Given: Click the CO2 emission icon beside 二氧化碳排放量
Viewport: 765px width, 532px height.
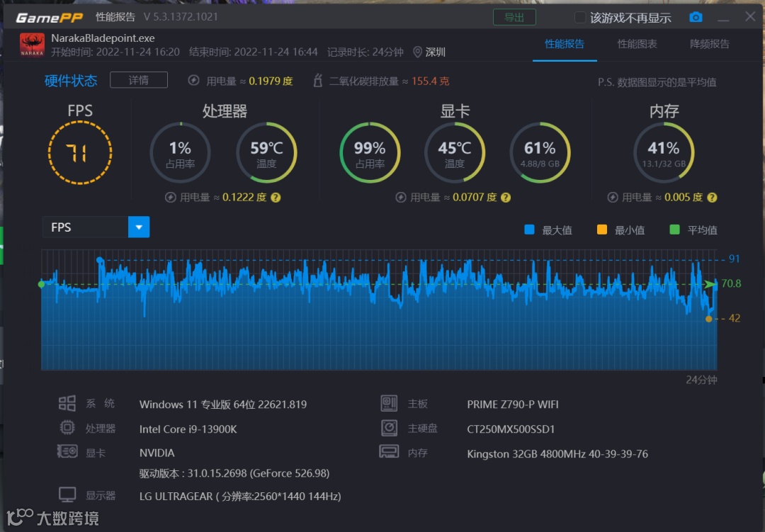Looking at the screenshot, I should (x=317, y=81).
